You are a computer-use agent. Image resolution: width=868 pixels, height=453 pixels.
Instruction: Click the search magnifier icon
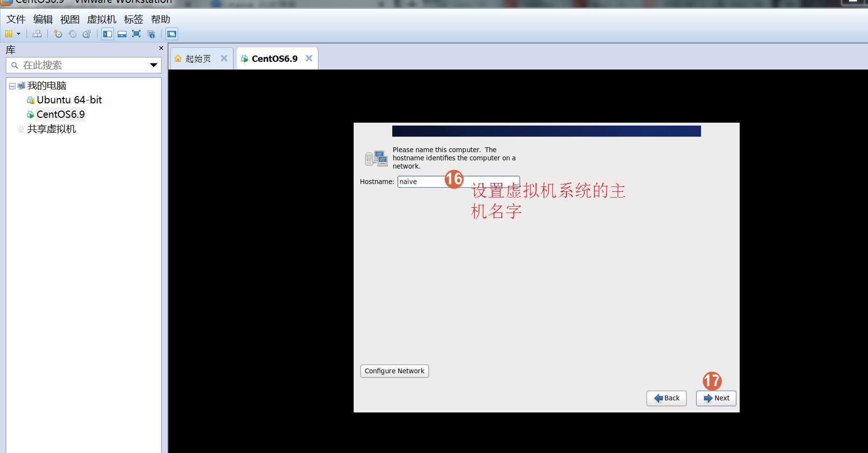14,65
